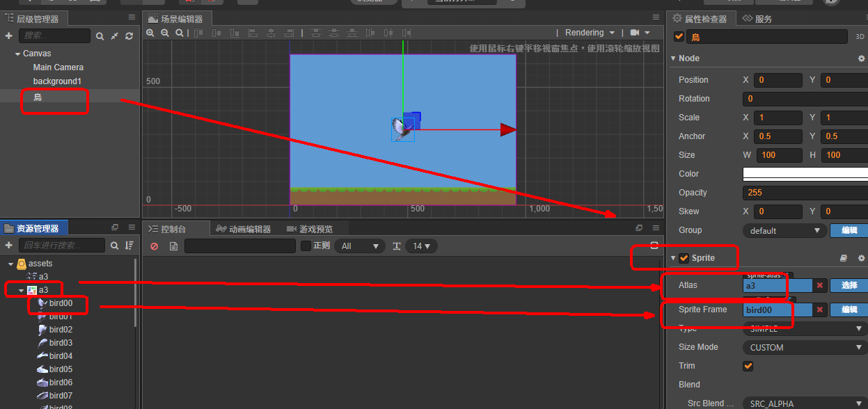Click the Group 编辑 button
Image resolution: width=868 pixels, height=409 pixels.
point(849,230)
